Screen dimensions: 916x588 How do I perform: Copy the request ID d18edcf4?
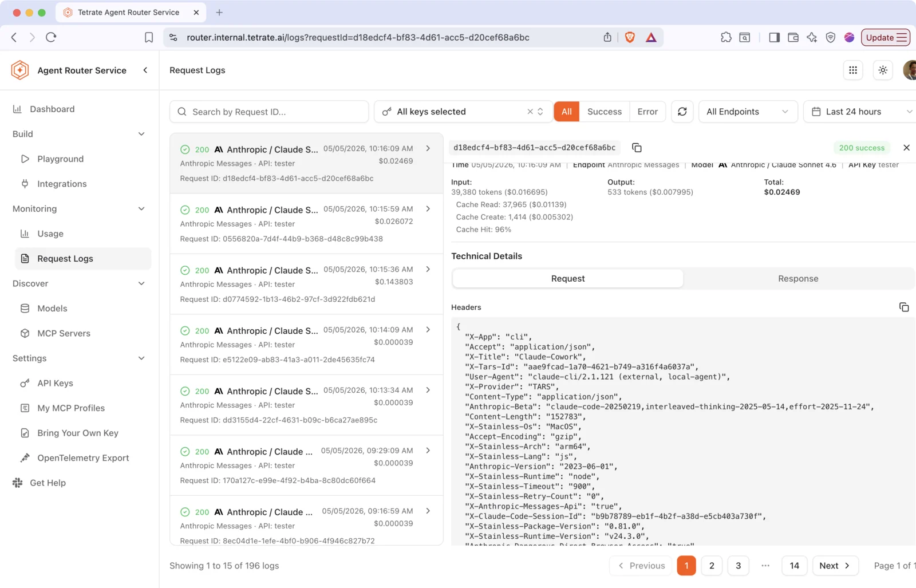click(x=637, y=148)
